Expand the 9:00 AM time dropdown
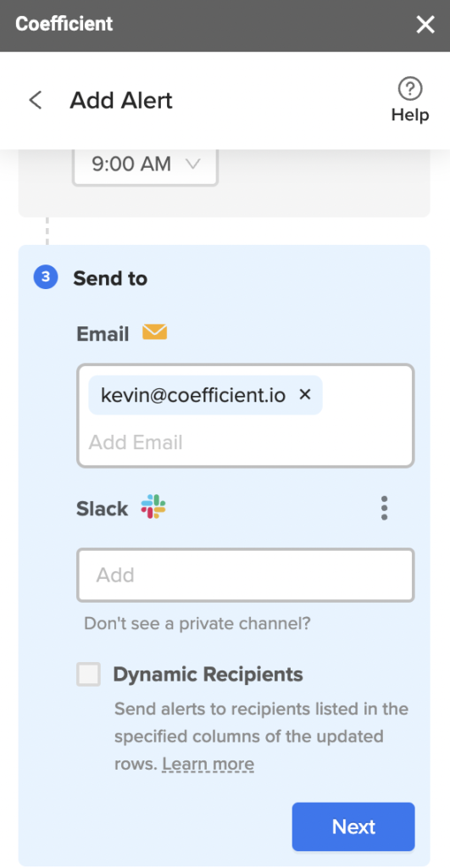 click(146, 165)
